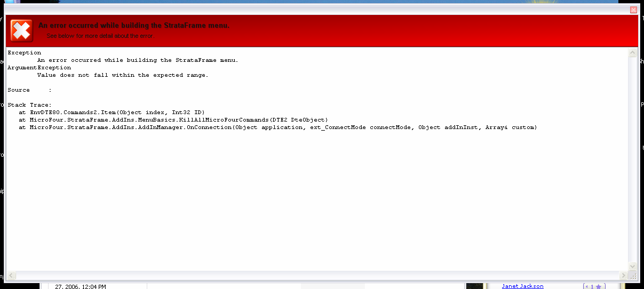Click the error header title text
The height and width of the screenshot is (289, 644).
134,26
